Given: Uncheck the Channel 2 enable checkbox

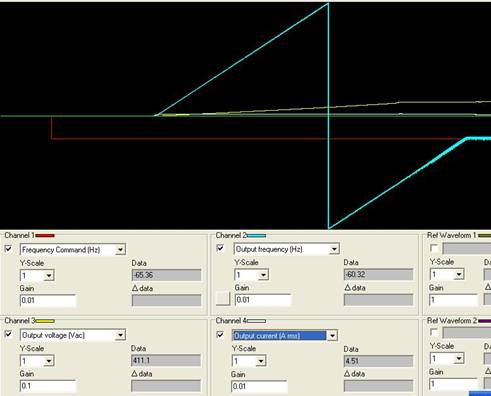Looking at the screenshot, I should (220, 248).
